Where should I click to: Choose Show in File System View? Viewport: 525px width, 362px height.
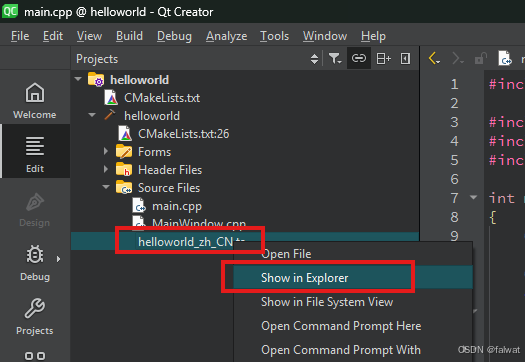click(x=353, y=302)
